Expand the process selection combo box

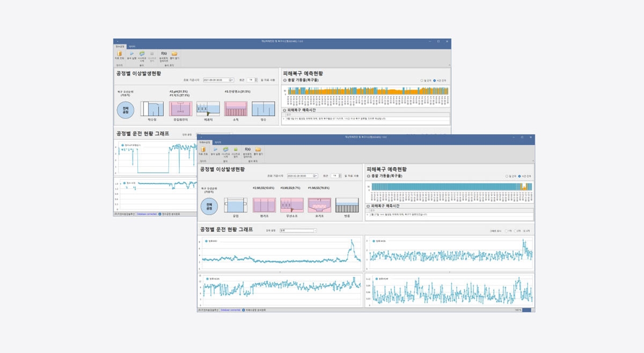point(315,231)
